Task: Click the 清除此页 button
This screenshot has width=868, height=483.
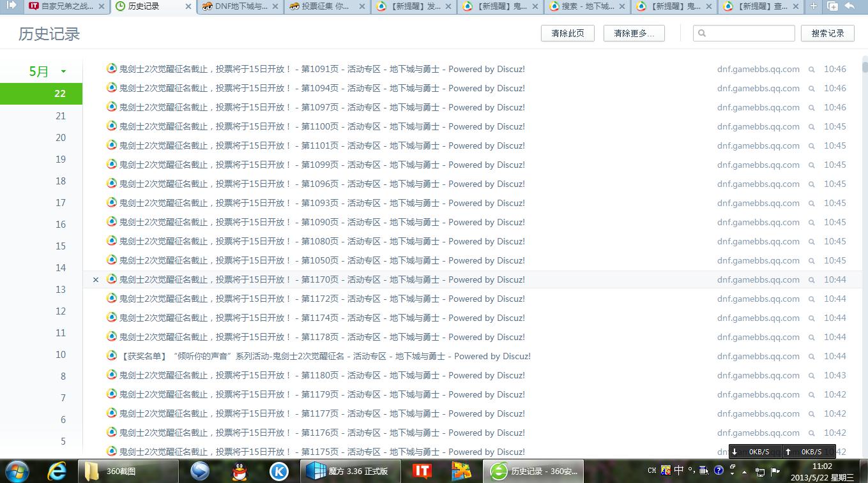Action: [567, 33]
